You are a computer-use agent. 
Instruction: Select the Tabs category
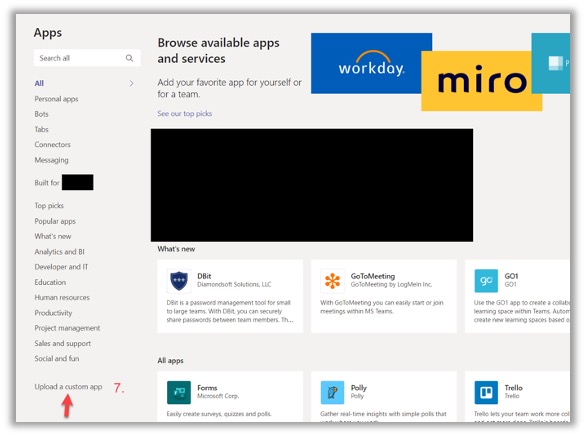(x=41, y=129)
